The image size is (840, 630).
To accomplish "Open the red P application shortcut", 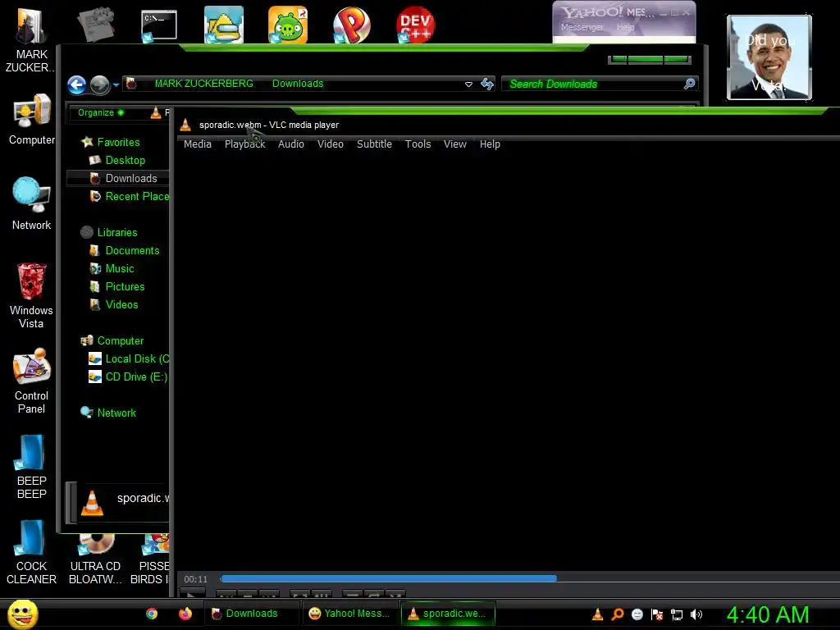I will click(x=351, y=25).
